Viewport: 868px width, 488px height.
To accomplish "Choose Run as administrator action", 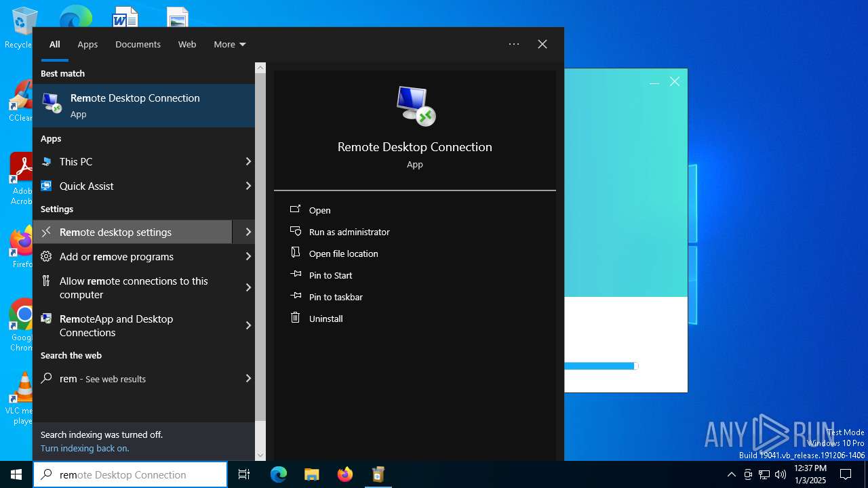I will pyautogui.click(x=349, y=232).
